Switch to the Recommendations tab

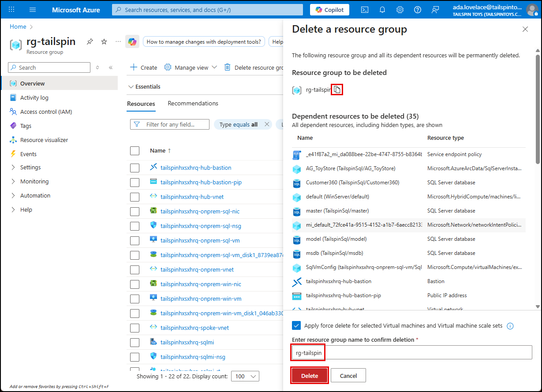coord(193,103)
